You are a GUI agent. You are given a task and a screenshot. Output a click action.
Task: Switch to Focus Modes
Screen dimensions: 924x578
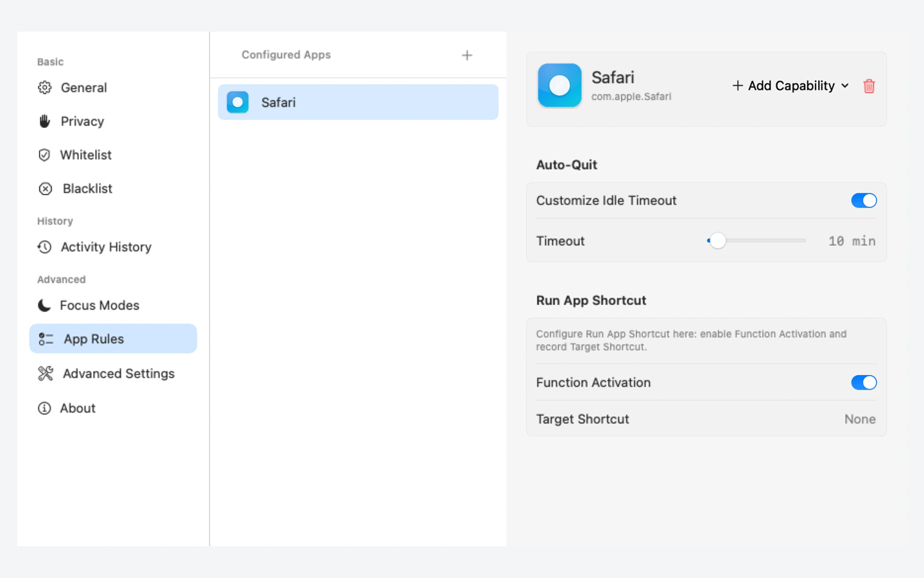click(113, 305)
